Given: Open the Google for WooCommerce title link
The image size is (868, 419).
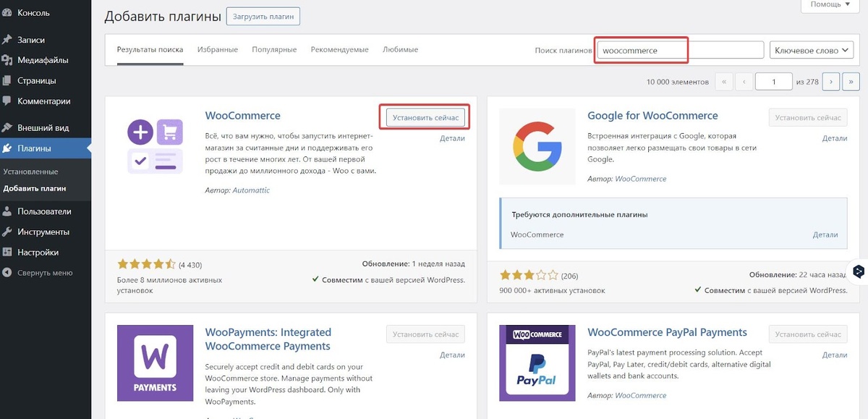Looking at the screenshot, I should [x=652, y=116].
